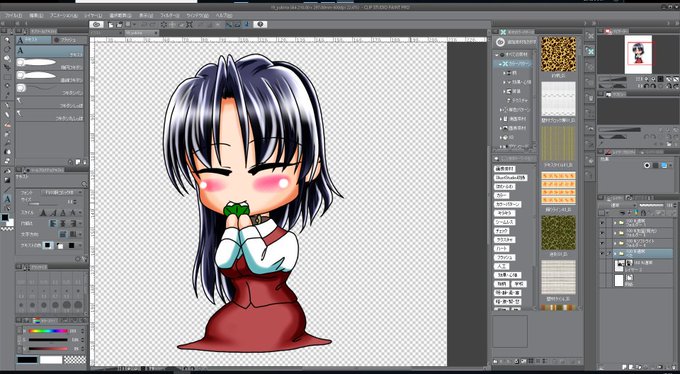Viewport: 680px width, 374px height.
Task: Click the search materials circular icon
Action: (x=500, y=42)
